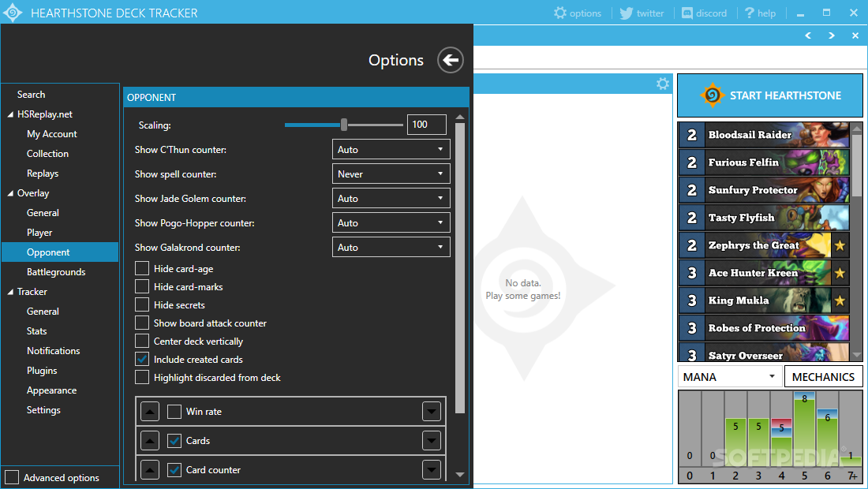Click the back arrow next to Options
This screenshot has width=868, height=489.
(x=451, y=60)
